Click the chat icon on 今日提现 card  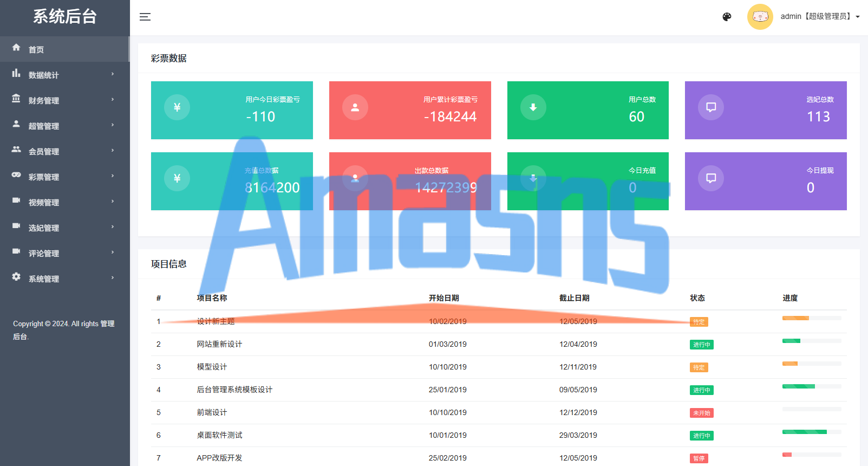coord(711,178)
